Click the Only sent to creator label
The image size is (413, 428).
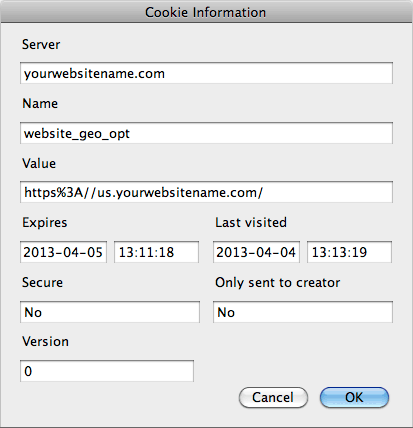pyautogui.click(x=278, y=283)
